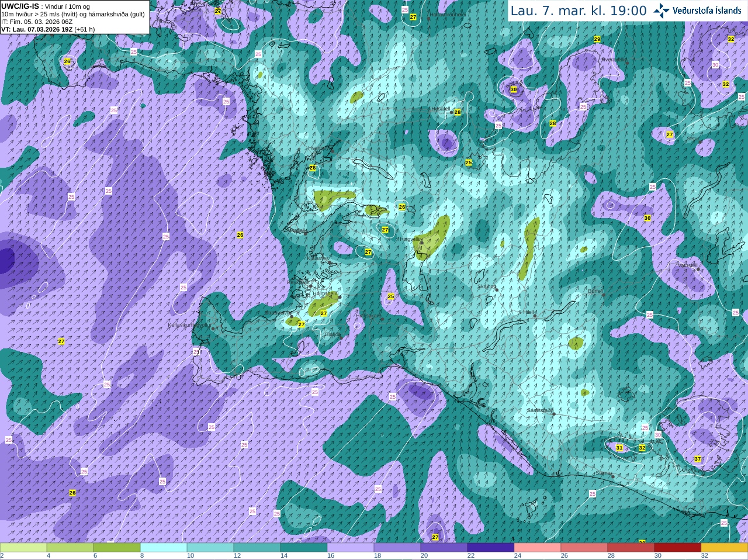This screenshot has height=560, width=748.
Task: Click the Straumsvík station label
Action: 277,313
